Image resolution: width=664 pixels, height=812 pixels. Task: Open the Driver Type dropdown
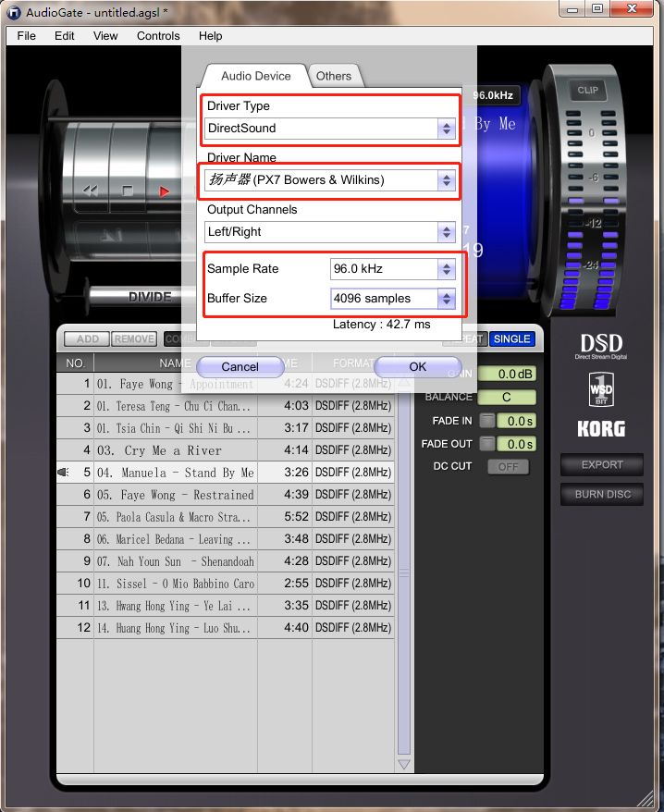(330, 129)
